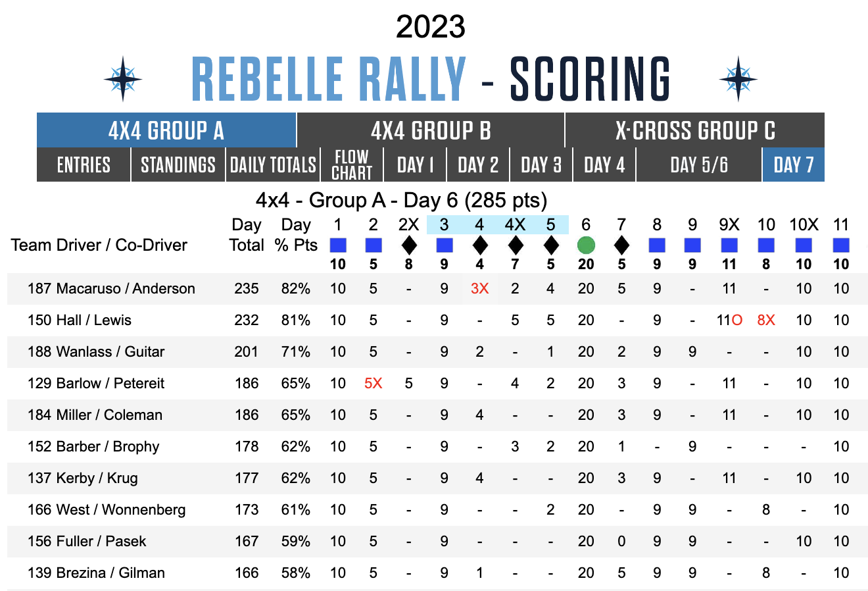The width and height of the screenshot is (868, 591).
Task: Click the blue square icon under checkpoint 10X
Action: [x=804, y=245]
